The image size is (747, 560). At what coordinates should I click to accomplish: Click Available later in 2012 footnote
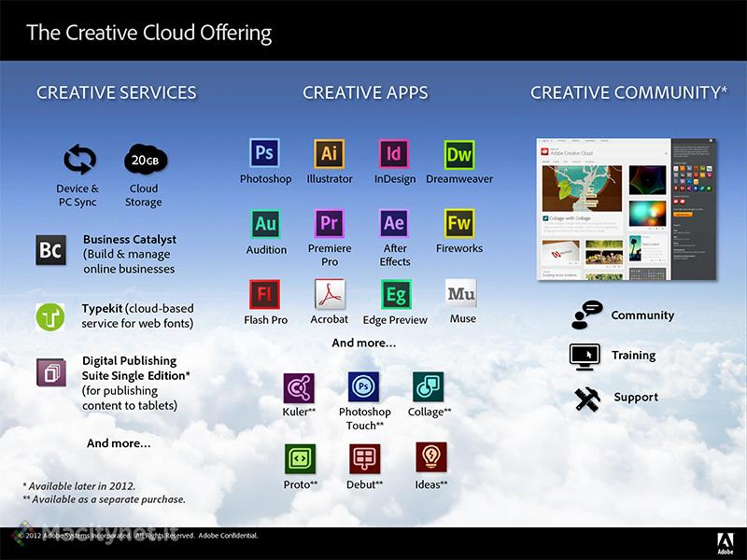pos(79,486)
